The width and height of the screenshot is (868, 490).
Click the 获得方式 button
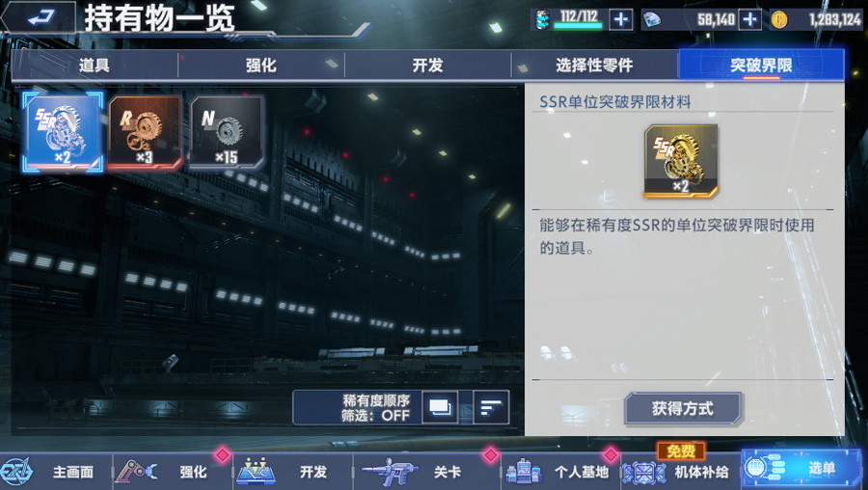[683, 409]
